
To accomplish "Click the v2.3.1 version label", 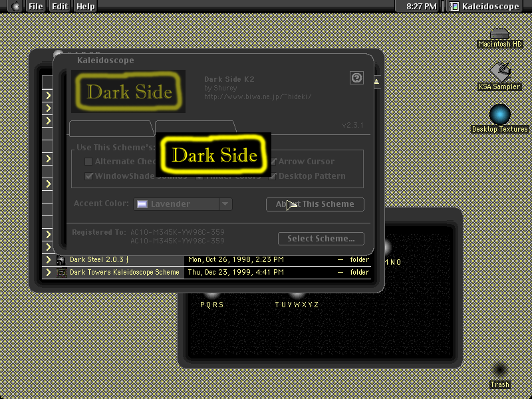I will 353,125.
